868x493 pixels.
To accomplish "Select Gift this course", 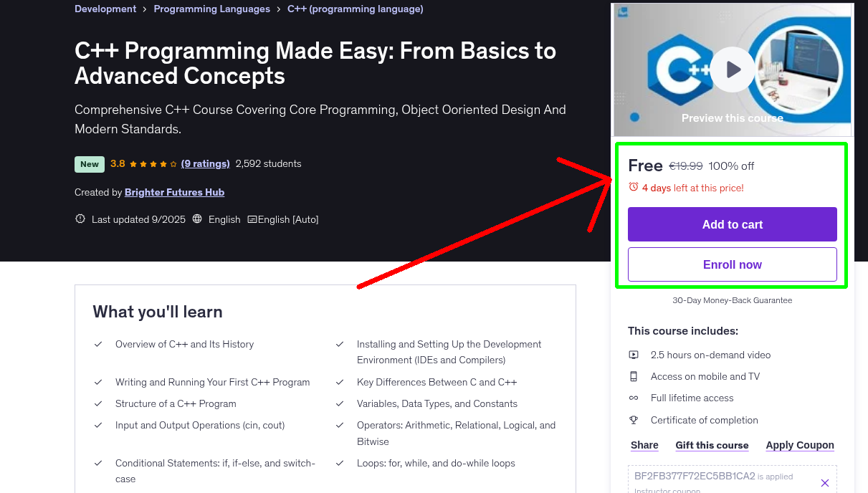I will click(x=712, y=444).
